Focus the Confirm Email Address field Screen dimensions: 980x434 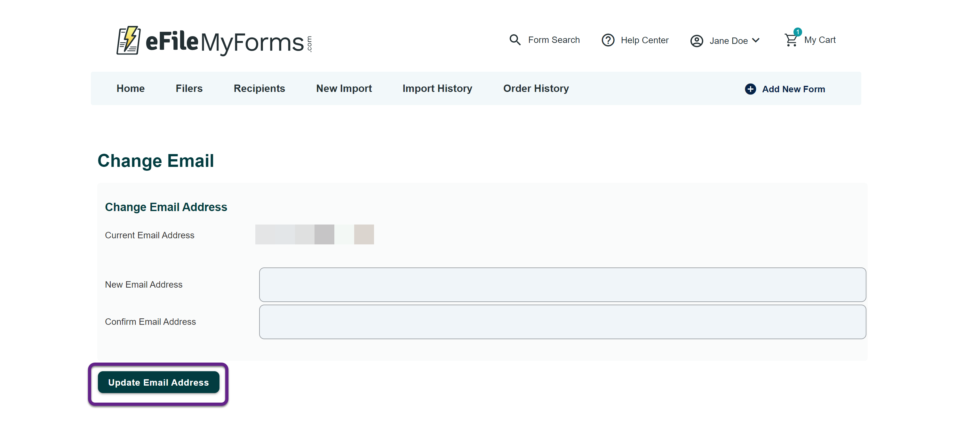[562, 322]
